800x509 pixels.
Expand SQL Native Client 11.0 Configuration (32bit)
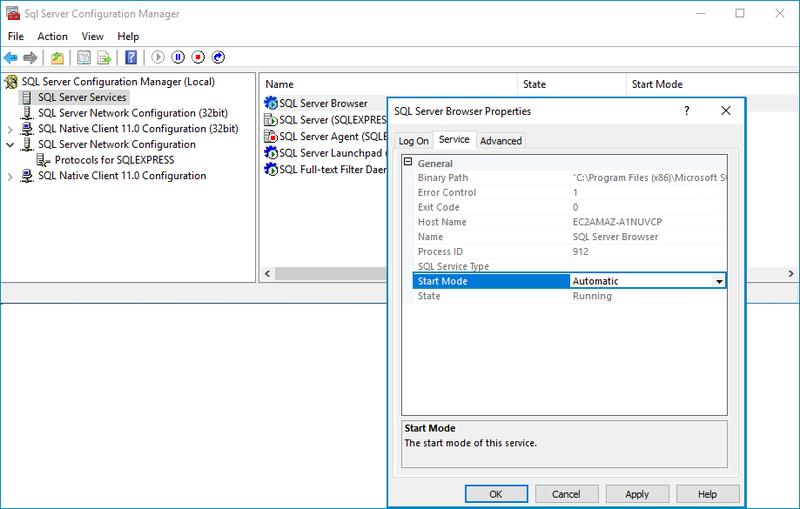[x=10, y=129]
